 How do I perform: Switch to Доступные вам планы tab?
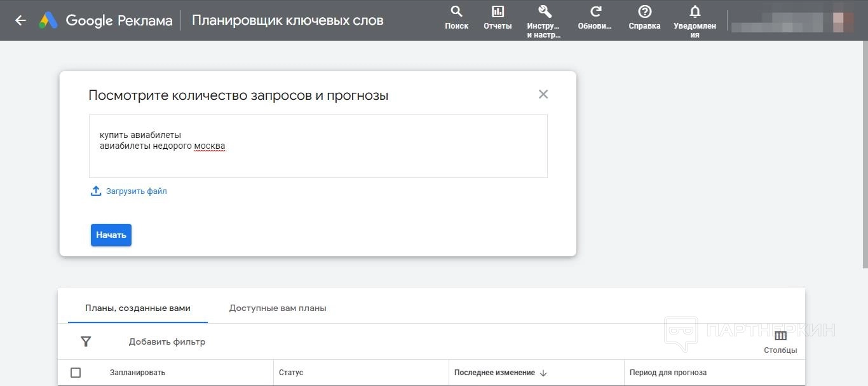[x=278, y=308]
